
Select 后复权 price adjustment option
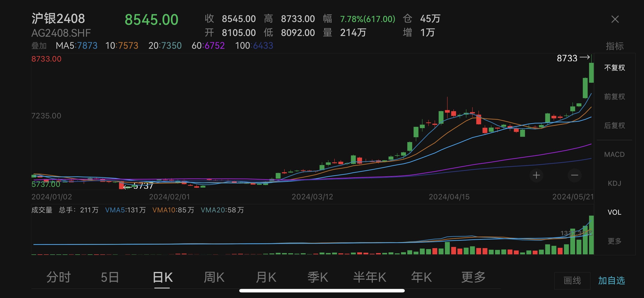[614, 125]
